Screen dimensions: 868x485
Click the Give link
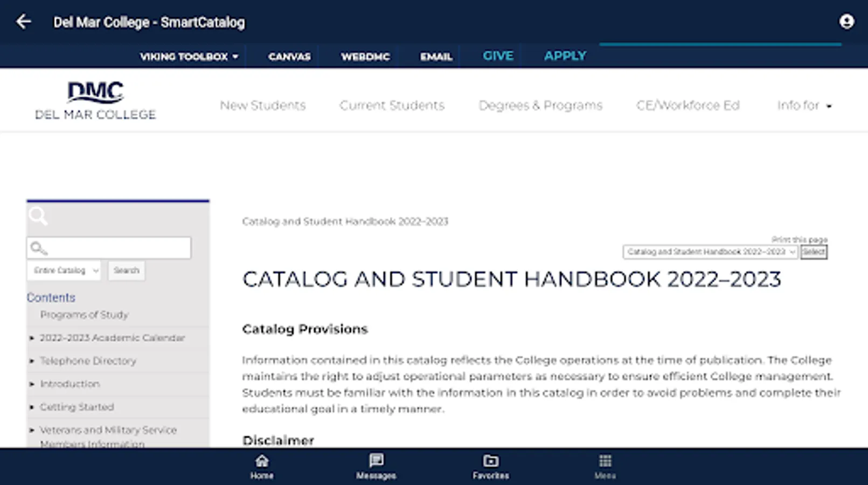(498, 56)
